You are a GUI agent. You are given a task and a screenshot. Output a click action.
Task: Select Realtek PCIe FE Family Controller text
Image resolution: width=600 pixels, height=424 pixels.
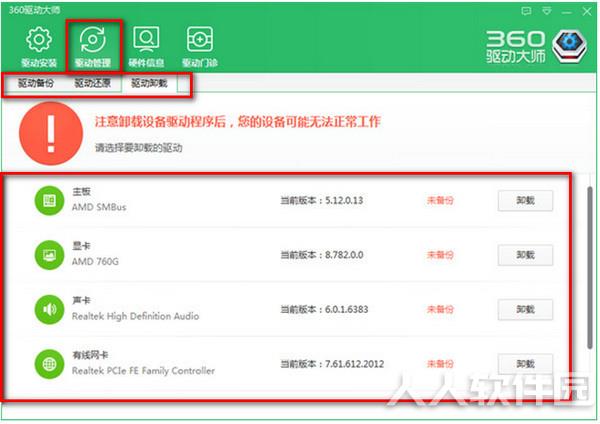[143, 370]
